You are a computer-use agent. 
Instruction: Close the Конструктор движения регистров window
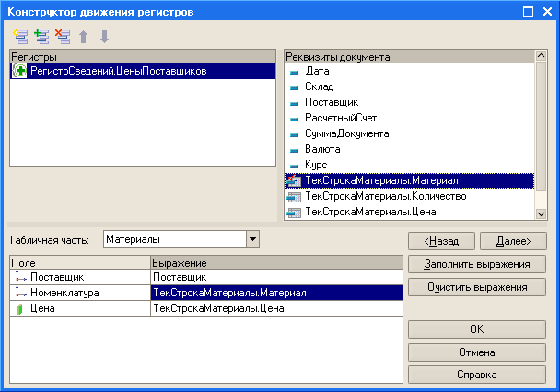547,11
